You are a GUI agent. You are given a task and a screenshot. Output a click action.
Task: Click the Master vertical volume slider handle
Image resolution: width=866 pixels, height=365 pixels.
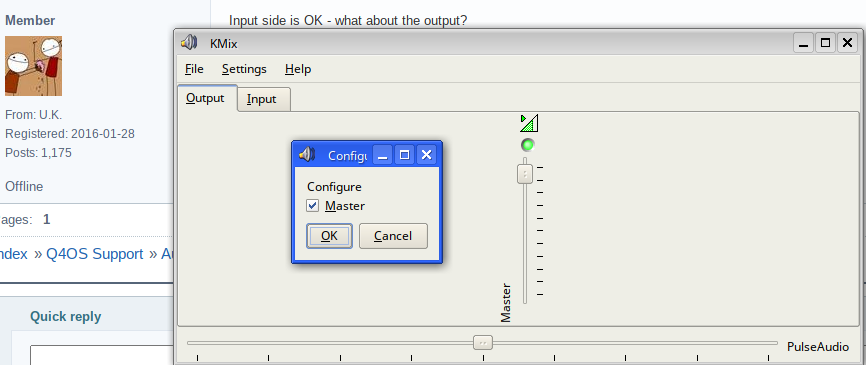tap(525, 174)
